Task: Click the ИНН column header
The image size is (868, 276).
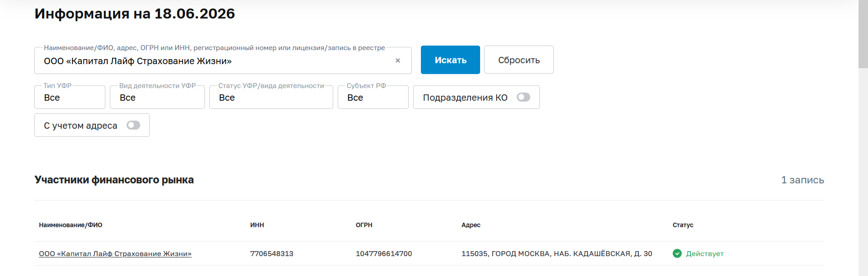Action: point(257,225)
